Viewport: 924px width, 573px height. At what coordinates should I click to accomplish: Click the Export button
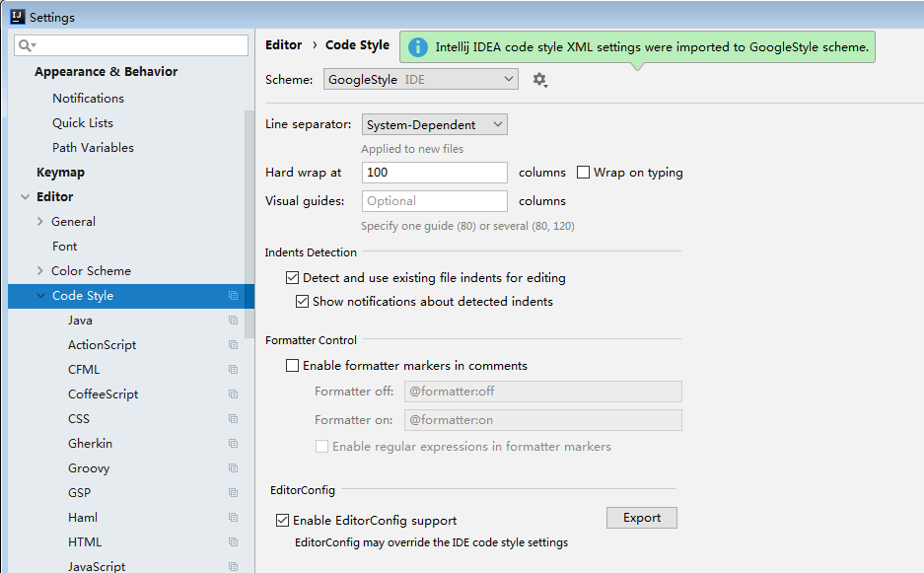(x=641, y=518)
